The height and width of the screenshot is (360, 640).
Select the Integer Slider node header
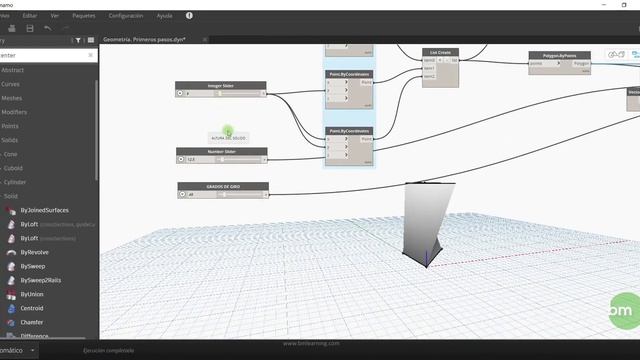click(x=221, y=85)
